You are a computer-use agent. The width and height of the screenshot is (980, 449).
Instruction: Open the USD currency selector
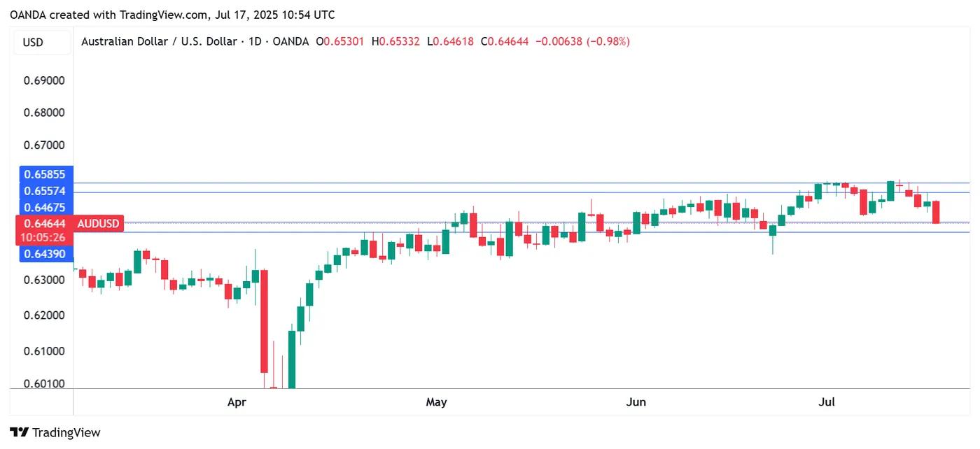point(33,42)
